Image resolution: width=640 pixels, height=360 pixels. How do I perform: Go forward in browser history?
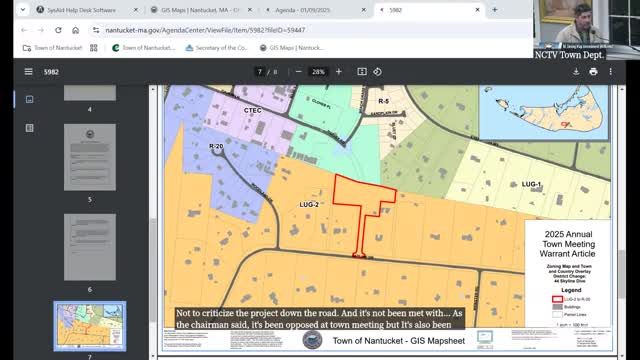[x=41, y=30]
